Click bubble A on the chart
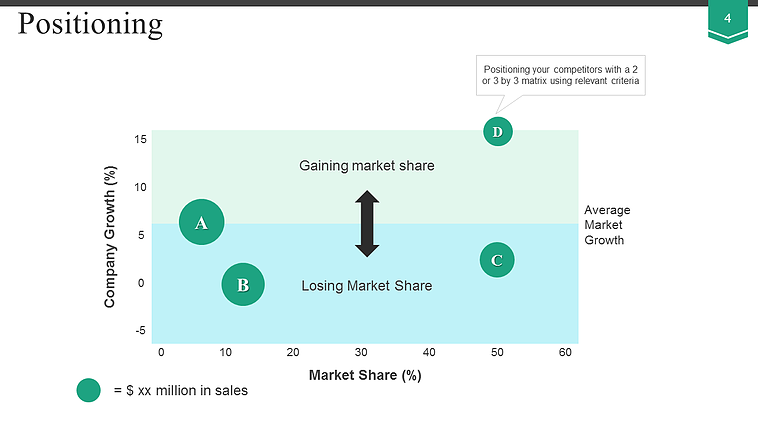758x426 pixels. [x=201, y=222]
